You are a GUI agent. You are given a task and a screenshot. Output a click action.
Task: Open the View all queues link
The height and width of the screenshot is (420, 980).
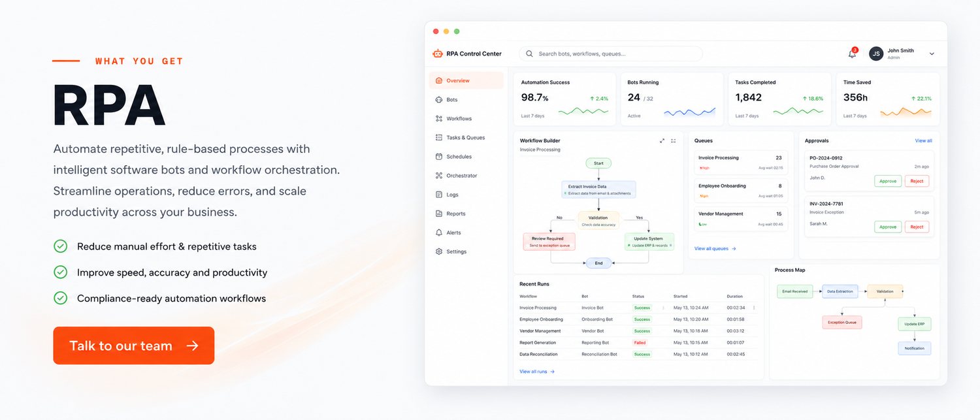pos(715,249)
